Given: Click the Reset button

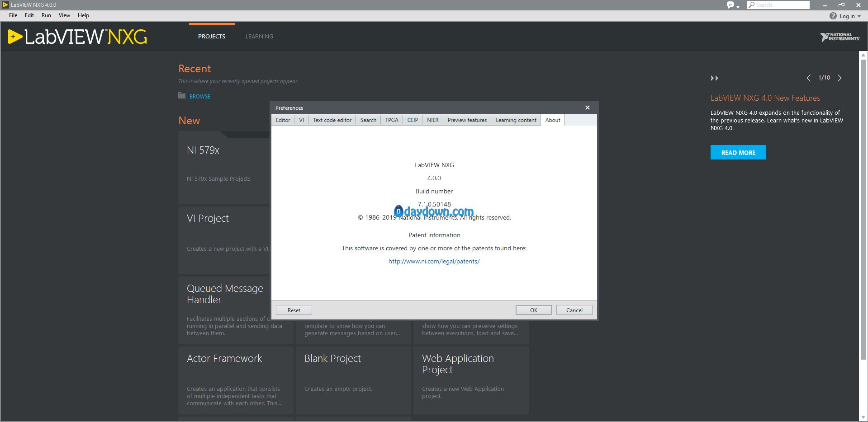Looking at the screenshot, I should coord(294,310).
